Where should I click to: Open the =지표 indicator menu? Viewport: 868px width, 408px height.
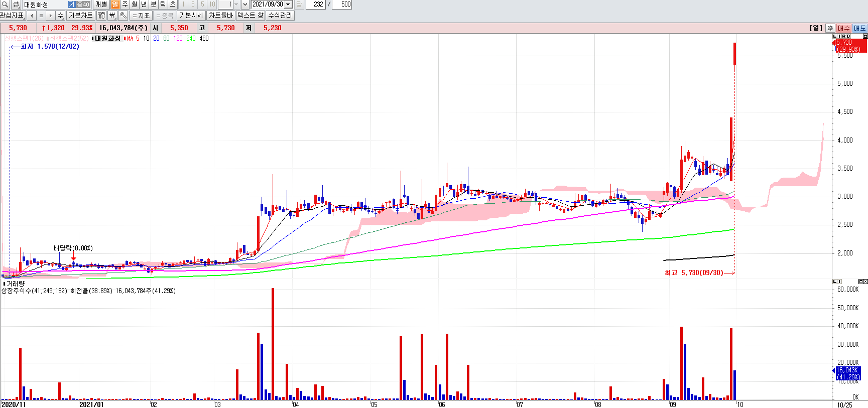(x=141, y=16)
